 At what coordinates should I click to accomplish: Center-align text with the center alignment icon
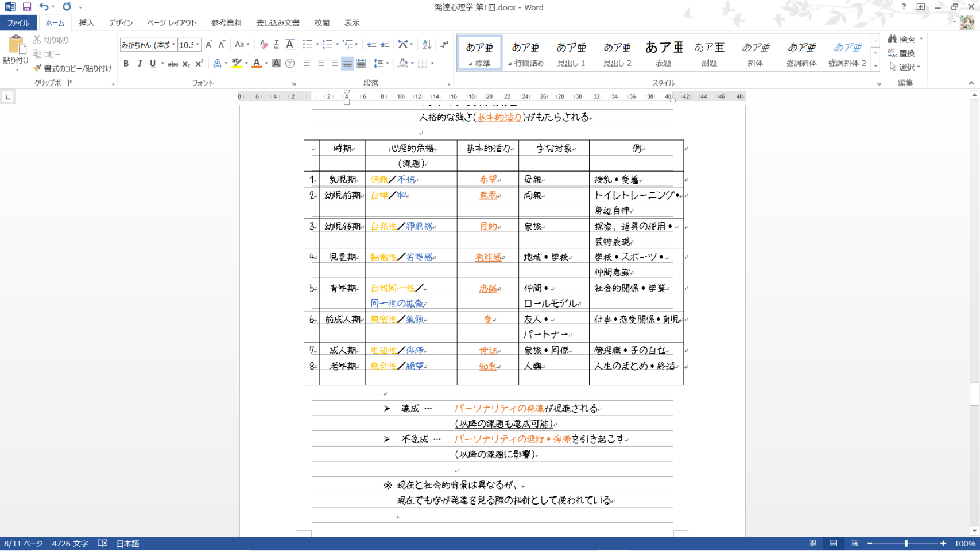pos(321,63)
